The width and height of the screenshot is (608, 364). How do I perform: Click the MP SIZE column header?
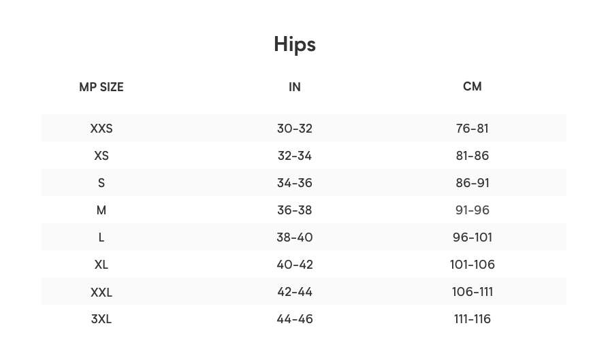(x=101, y=87)
